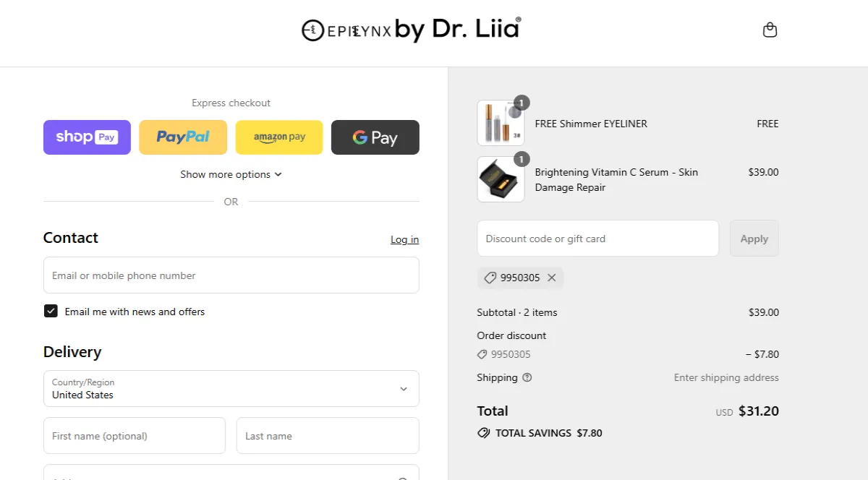868x480 pixels.
Task: Pay with Shop Pay express button
Action: click(x=87, y=137)
